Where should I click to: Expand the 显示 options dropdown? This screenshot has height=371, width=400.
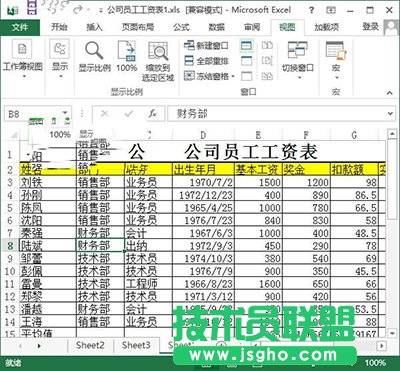pos(60,59)
